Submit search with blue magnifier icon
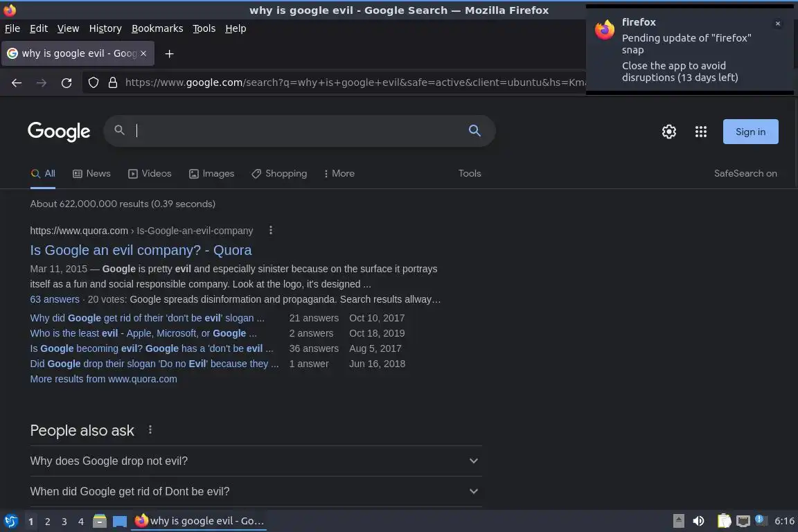This screenshot has height=532, width=798. coord(475,130)
